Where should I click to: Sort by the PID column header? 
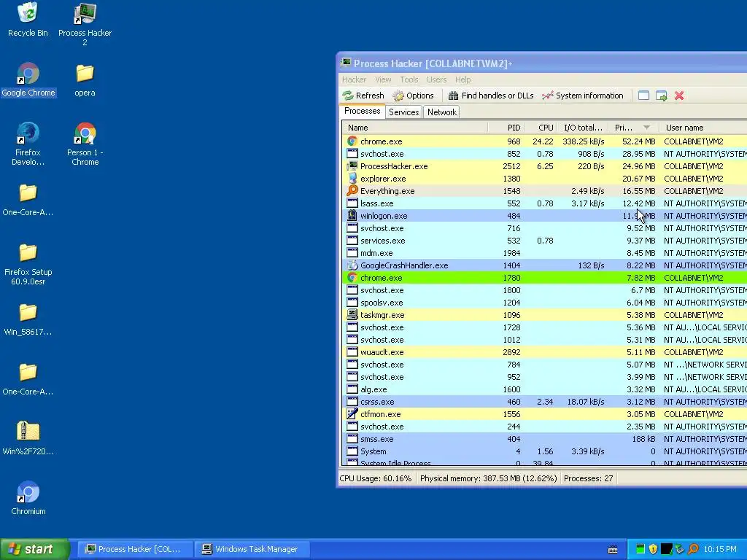pyautogui.click(x=506, y=128)
